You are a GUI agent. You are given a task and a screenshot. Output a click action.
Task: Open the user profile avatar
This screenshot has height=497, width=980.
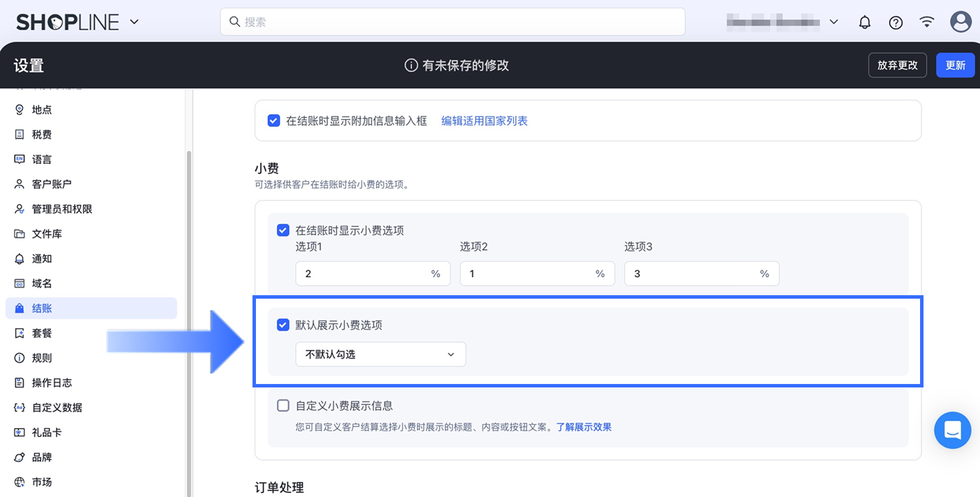[x=960, y=22]
